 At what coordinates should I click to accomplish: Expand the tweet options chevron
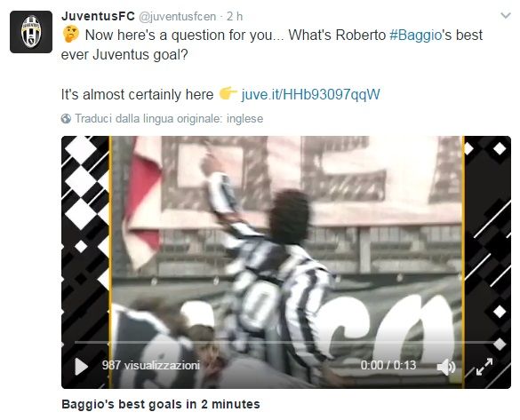[x=506, y=15]
